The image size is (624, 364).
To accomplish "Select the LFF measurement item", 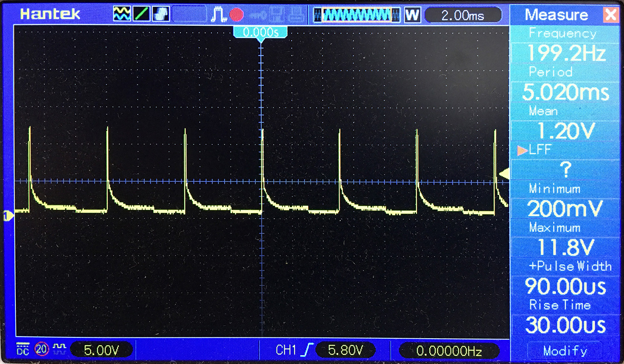I will 540,150.
